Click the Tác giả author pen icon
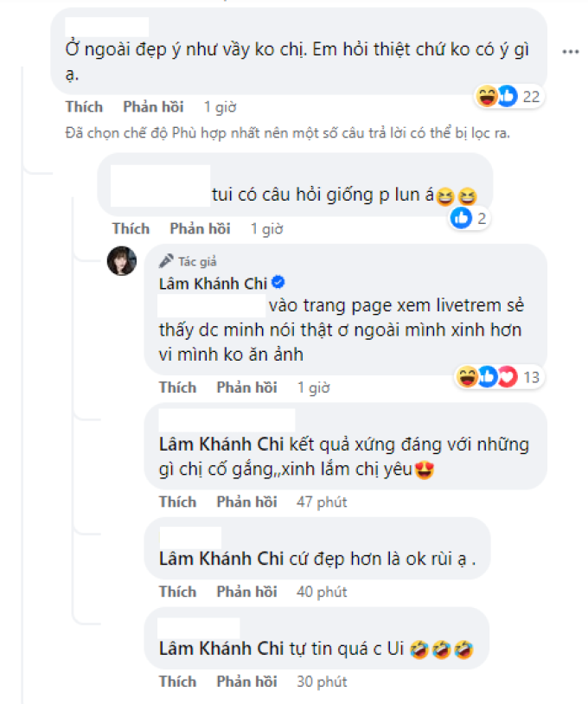The image size is (588, 704). 166,261
